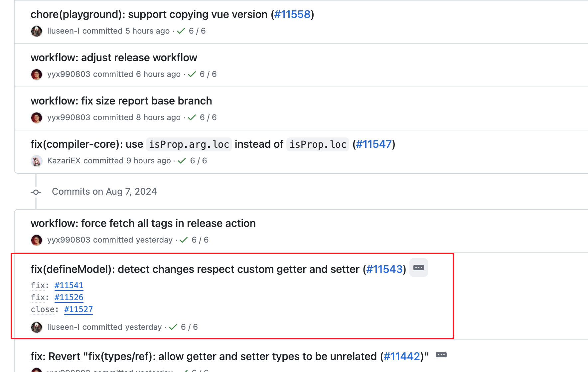This screenshot has width=588, height=372.
Task: Open 'workflow: fix size report base branch' commit
Action: pyautogui.click(x=121, y=101)
